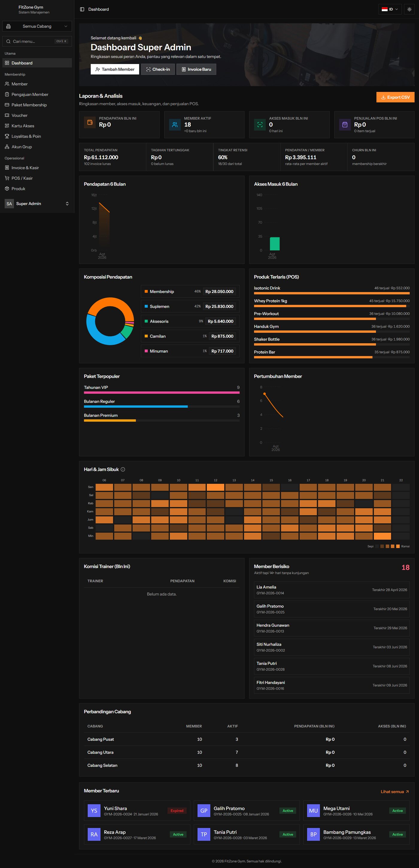The height and width of the screenshot is (868, 419).
Task: Click the Produk box icon
Action: [7, 189]
